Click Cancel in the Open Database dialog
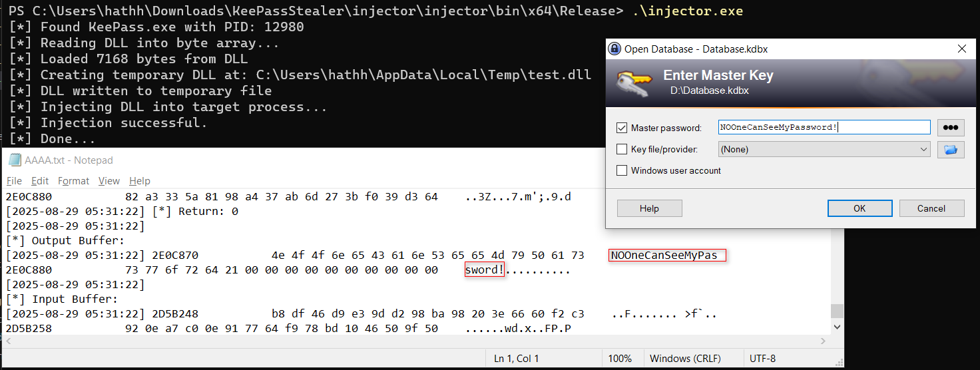The image size is (980, 370). click(931, 208)
